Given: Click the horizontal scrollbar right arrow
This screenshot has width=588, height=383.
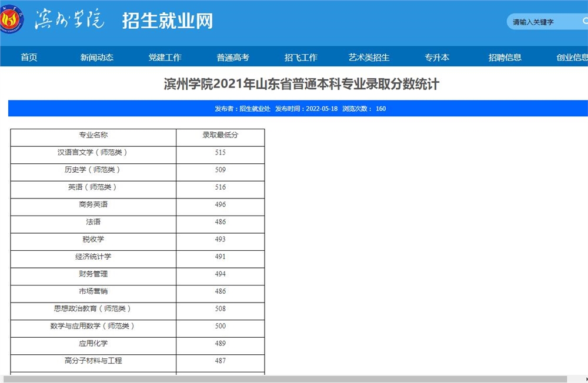Looking at the screenshot, I should tap(586, 379).
